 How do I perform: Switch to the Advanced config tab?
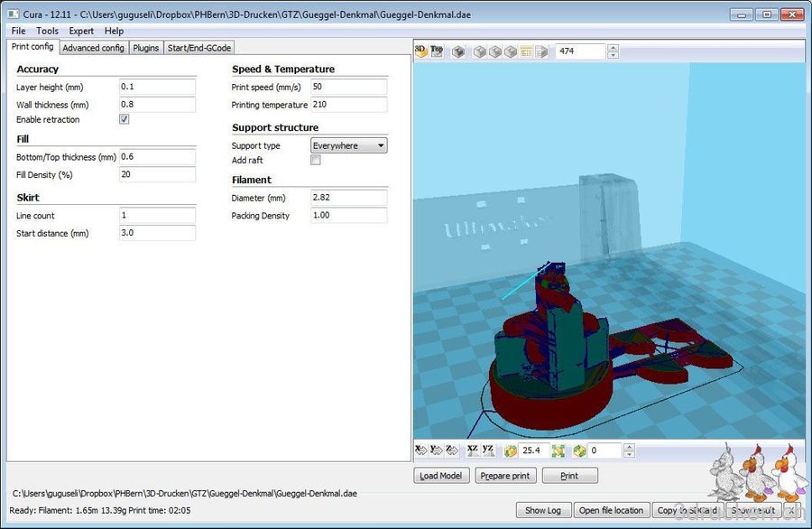click(93, 47)
